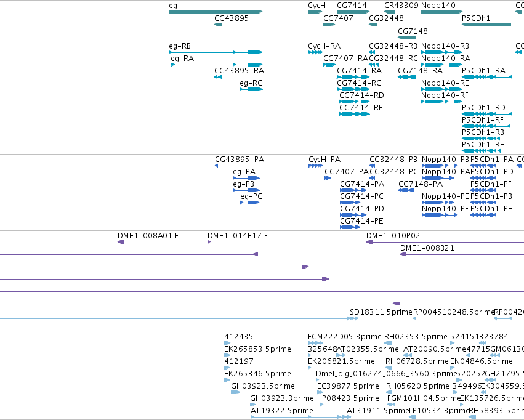Click the P5CDh1 gene label
This screenshot has width=524, height=420.
476,18
